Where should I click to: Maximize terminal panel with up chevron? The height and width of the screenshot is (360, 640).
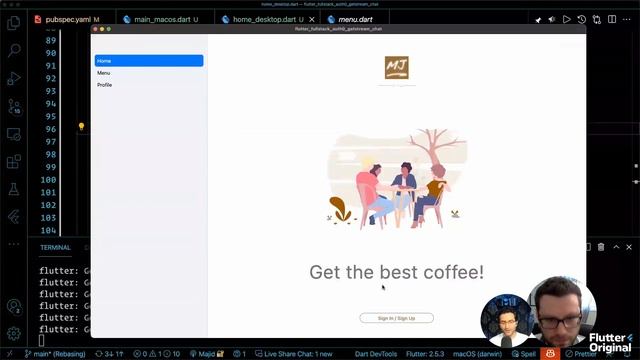[x=616, y=247]
